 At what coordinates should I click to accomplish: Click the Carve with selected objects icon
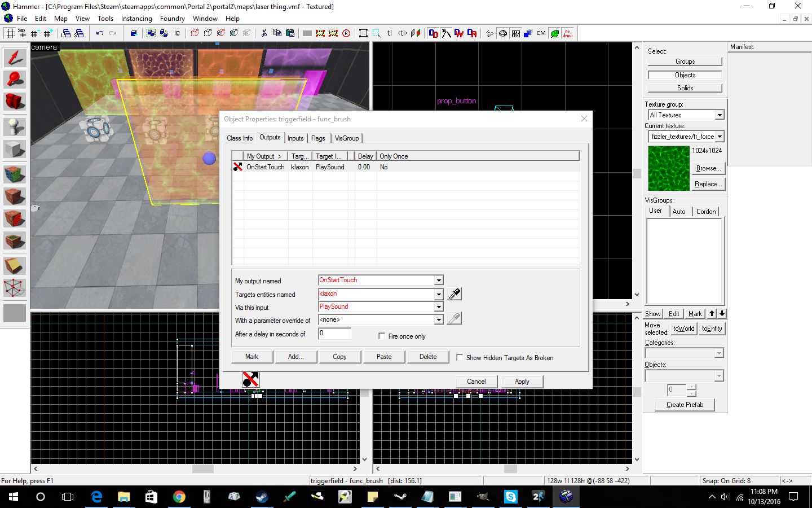[x=134, y=33]
